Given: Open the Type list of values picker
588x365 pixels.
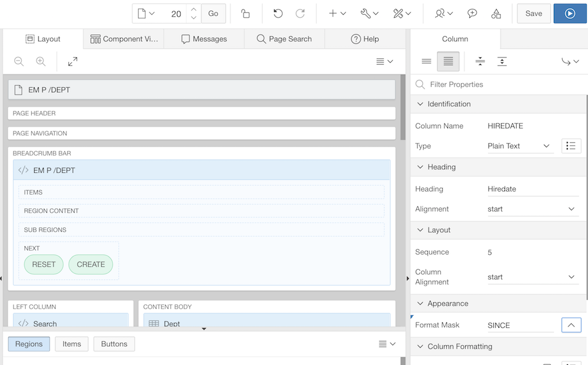Looking at the screenshot, I should point(571,146).
